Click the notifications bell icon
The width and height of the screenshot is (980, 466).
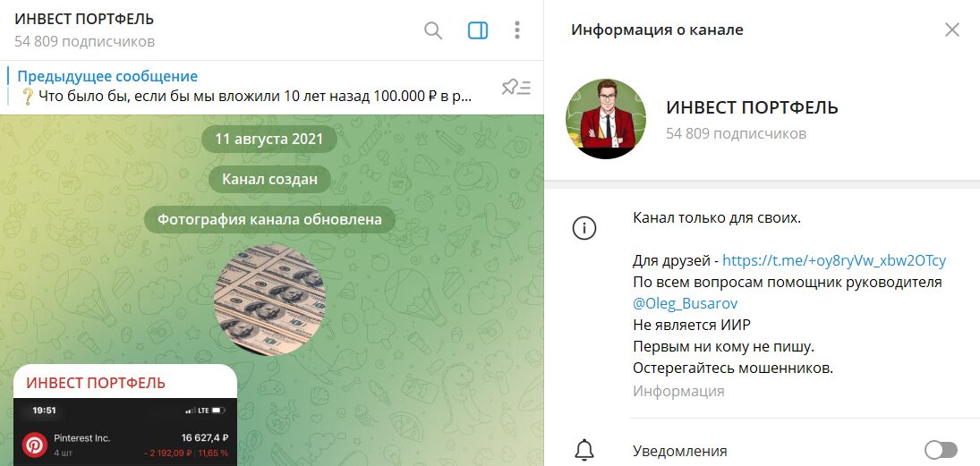[584, 451]
